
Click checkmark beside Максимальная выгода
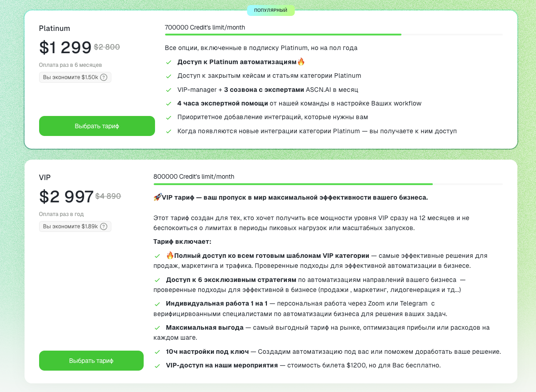pos(157,328)
